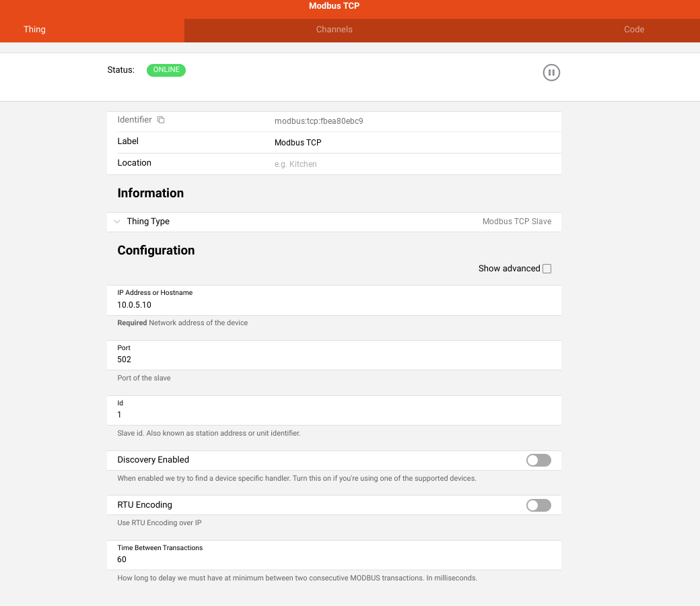Click the Modbus TCP Slave thing type

[x=516, y=222]
